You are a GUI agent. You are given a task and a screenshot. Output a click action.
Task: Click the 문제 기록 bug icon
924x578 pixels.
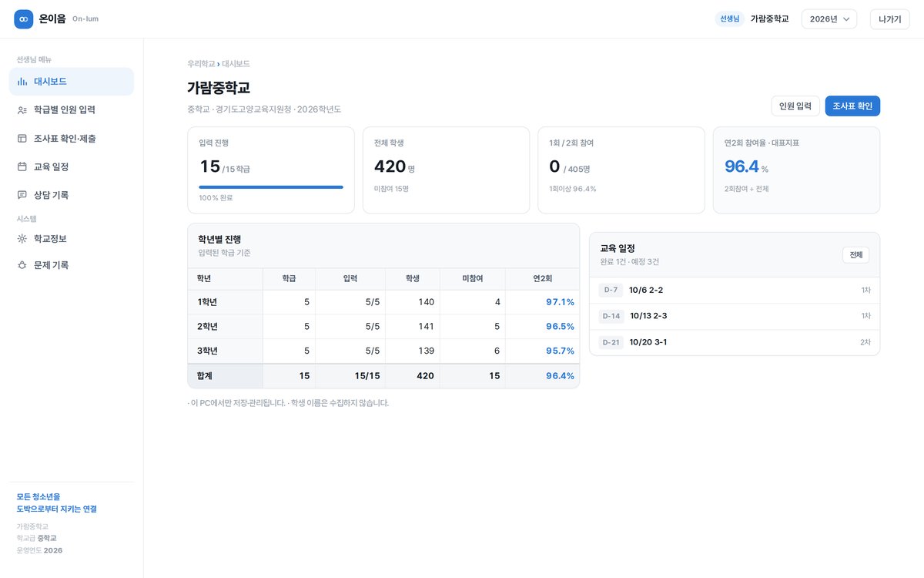22,265
